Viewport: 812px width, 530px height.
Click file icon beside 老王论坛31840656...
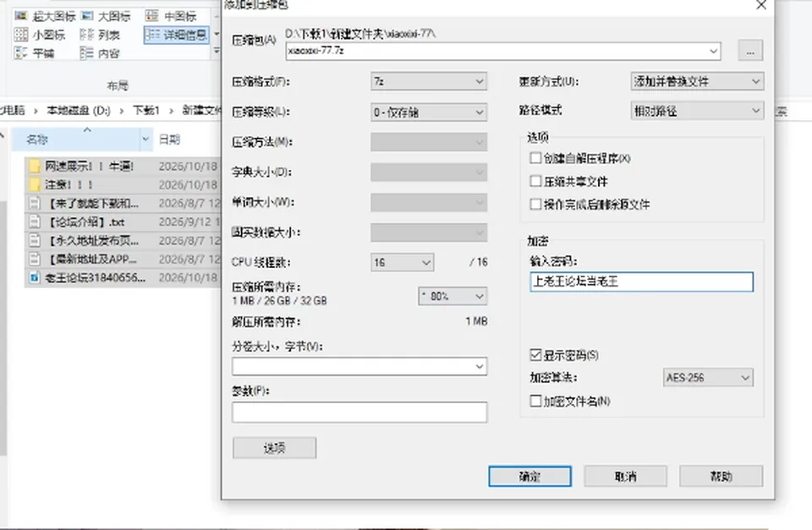pos(35,277)
